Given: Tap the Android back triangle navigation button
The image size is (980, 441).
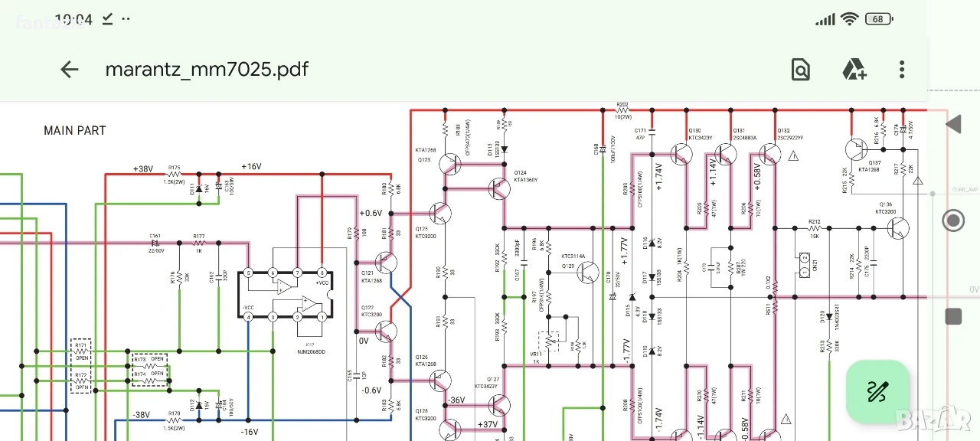Looking at the screenshot, I should [953, 124].
